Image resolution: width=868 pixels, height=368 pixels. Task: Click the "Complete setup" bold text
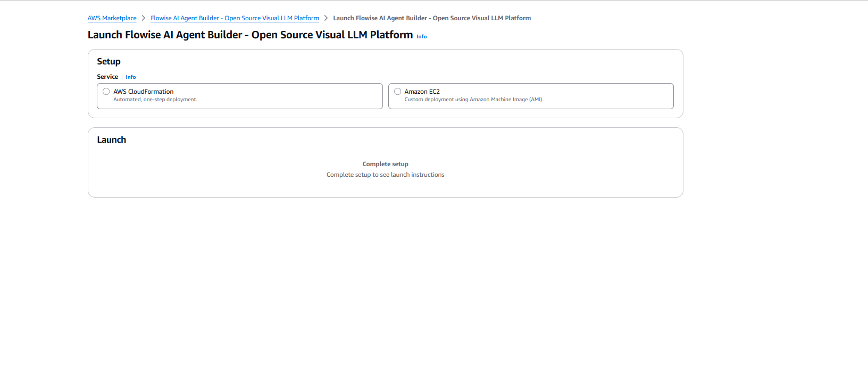[x=386, y=164]
